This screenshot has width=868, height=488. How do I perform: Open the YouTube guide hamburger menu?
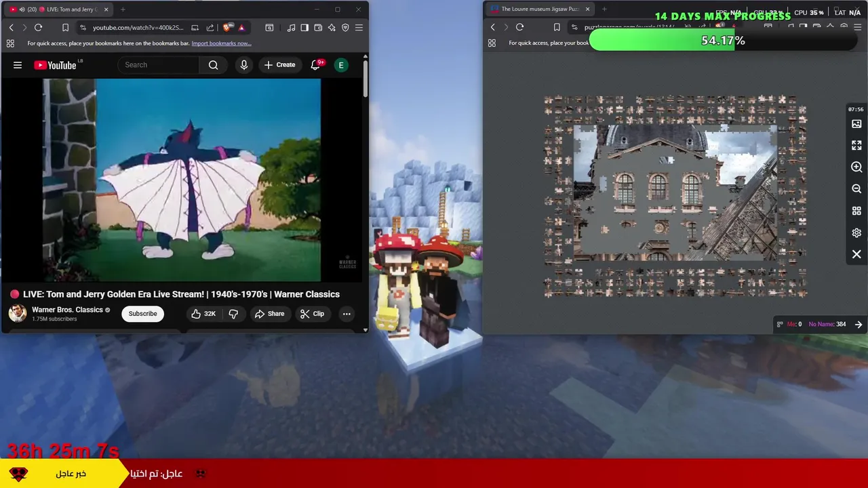pos(18,65)
